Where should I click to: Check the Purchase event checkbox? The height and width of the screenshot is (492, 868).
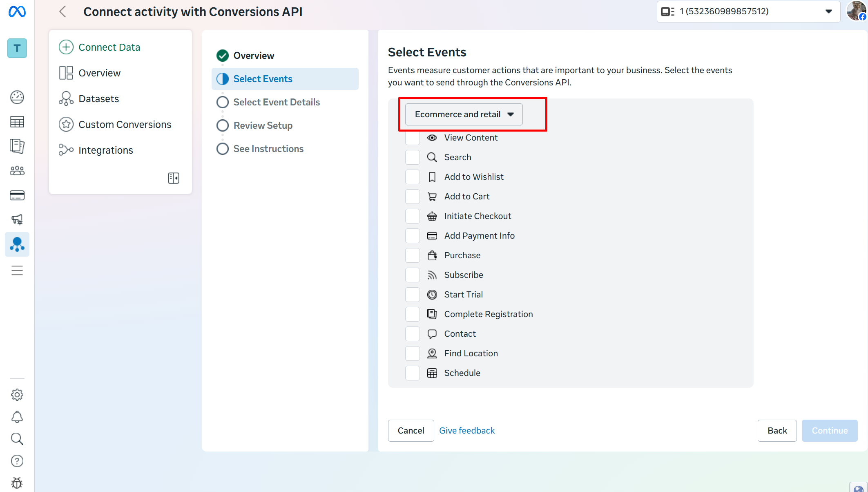pos(412,255)
